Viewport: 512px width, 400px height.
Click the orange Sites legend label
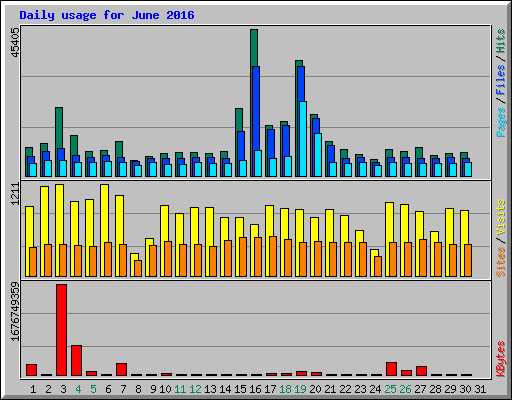coord(500,262)
